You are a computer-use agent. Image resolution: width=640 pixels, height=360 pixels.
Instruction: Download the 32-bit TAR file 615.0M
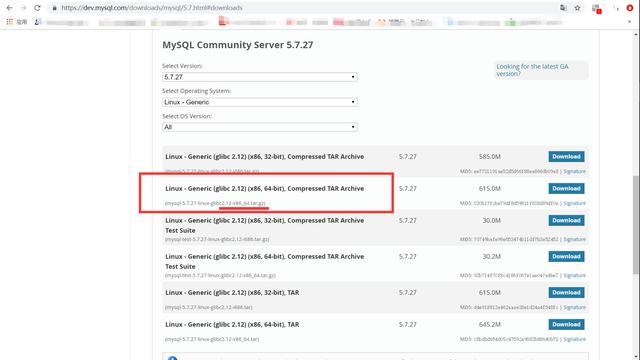click(x=566, y=292)
